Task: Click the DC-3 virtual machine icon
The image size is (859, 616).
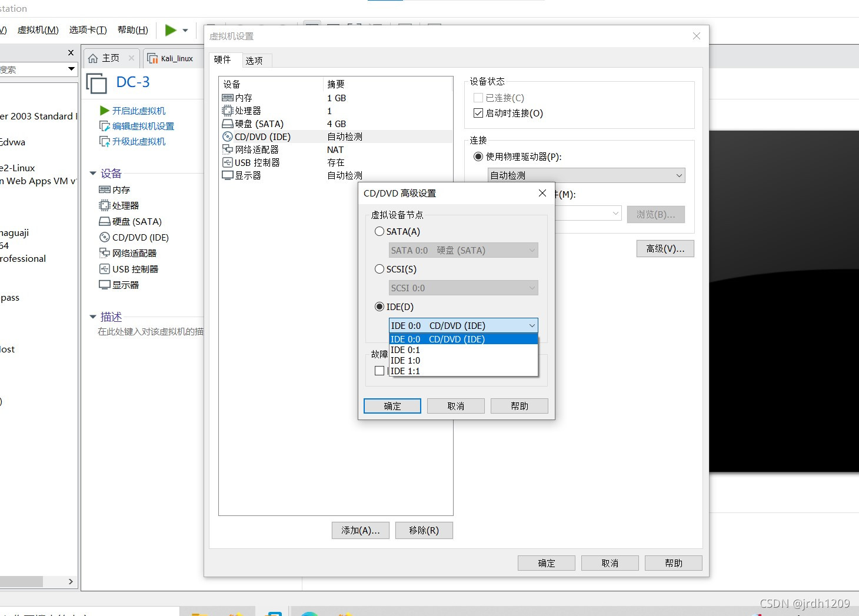Action: pos(96,83)
